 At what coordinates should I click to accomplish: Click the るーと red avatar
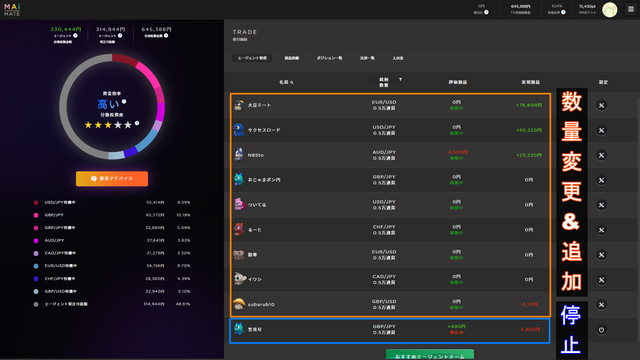coord(239,229)
